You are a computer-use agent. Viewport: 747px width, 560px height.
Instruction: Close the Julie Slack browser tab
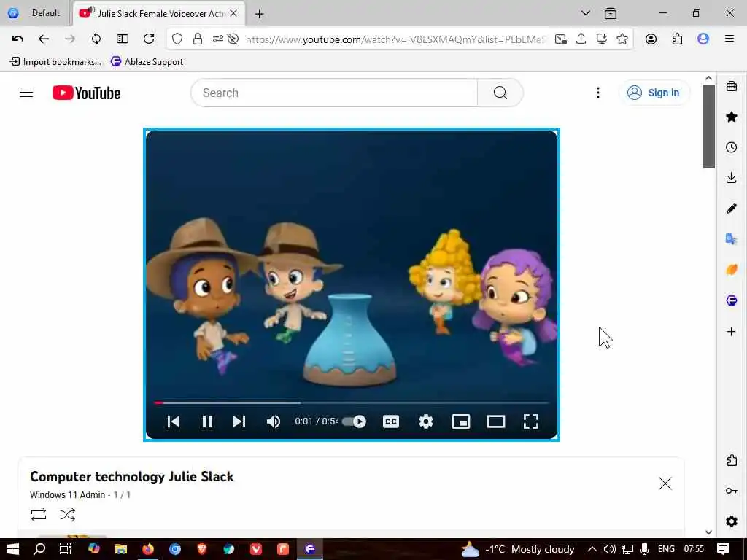pos(233,13)
